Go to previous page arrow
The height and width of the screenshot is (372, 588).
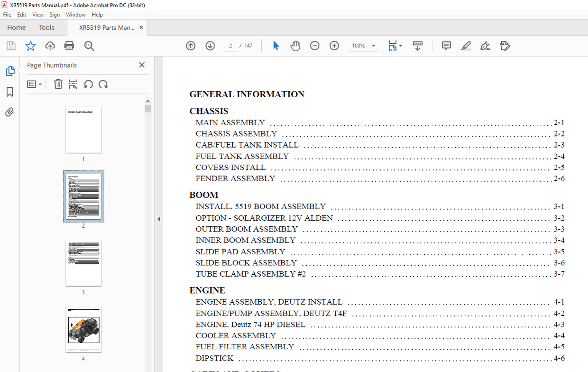click(191, 46)
